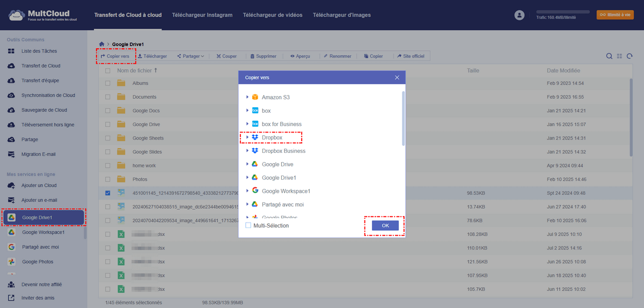Click Liste des Tâches sidebar icon
Screen dimensions: 644x308
pos(11,51)
